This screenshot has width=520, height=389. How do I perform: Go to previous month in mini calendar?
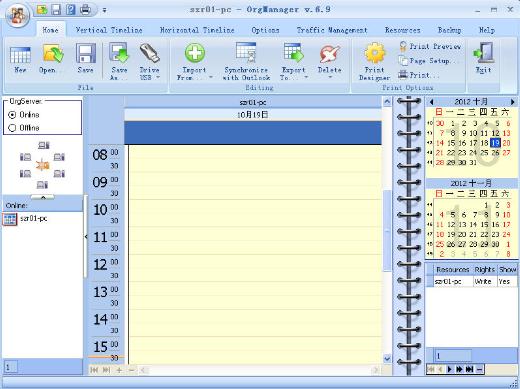click(x=432, y=102)
